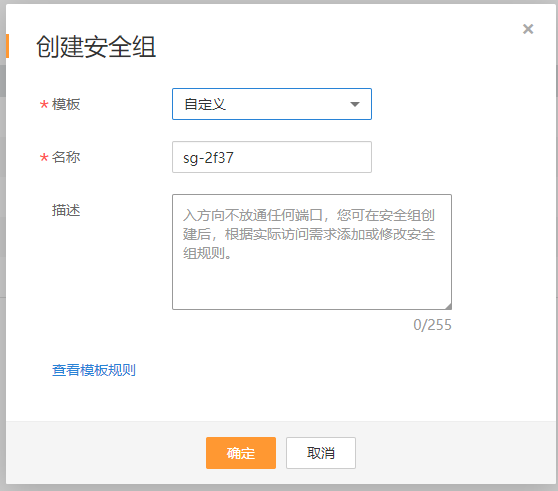Viewport: 558px width, 491px height.
Task: Confirm with the orange 确定 button
Action: point(241,453)
